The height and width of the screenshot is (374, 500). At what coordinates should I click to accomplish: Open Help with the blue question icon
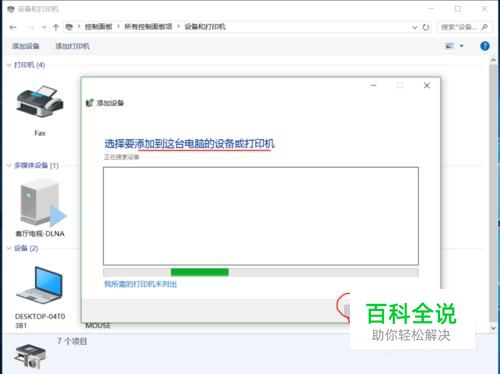coord(485,46)
